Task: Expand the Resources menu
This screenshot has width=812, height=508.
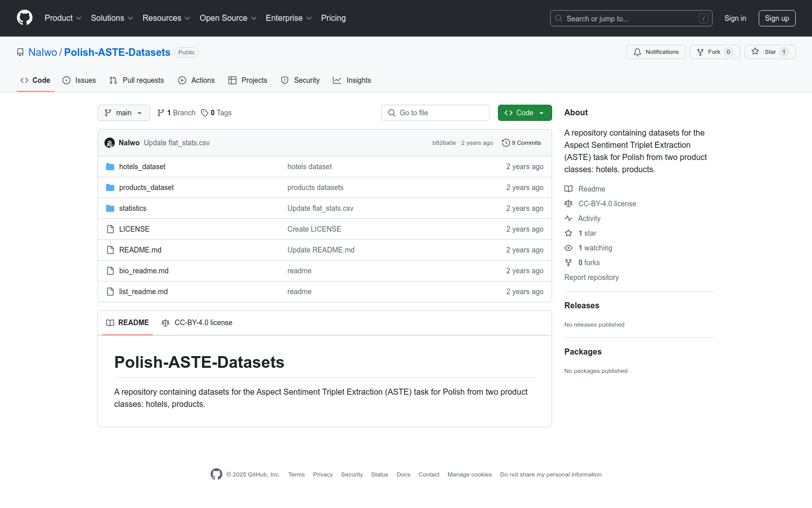Action: pos(166,18)
